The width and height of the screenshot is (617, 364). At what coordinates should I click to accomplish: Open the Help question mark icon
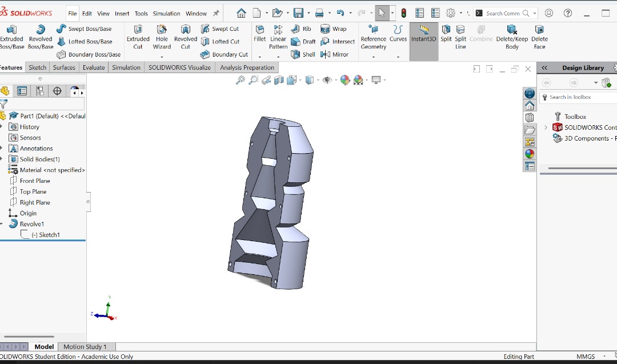coord(568,13)
